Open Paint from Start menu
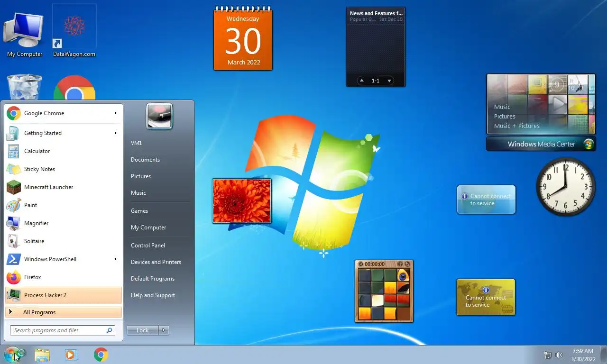607x364 pixels. 64,205
